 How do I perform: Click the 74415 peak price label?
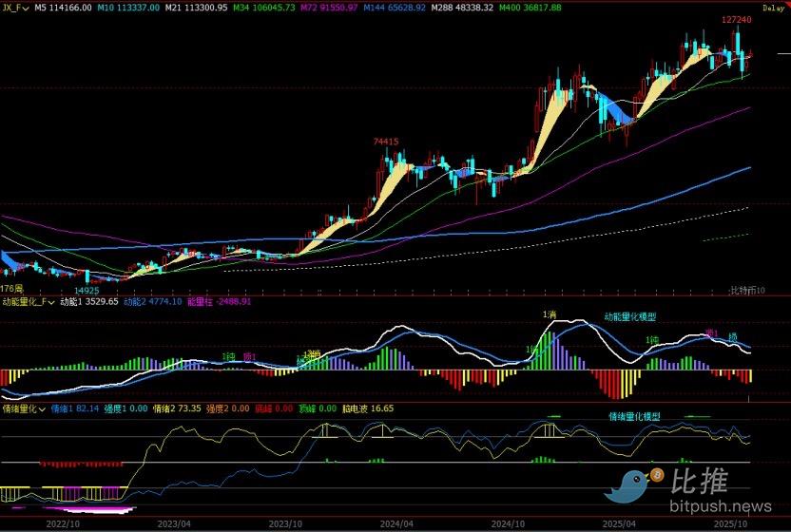386,142
